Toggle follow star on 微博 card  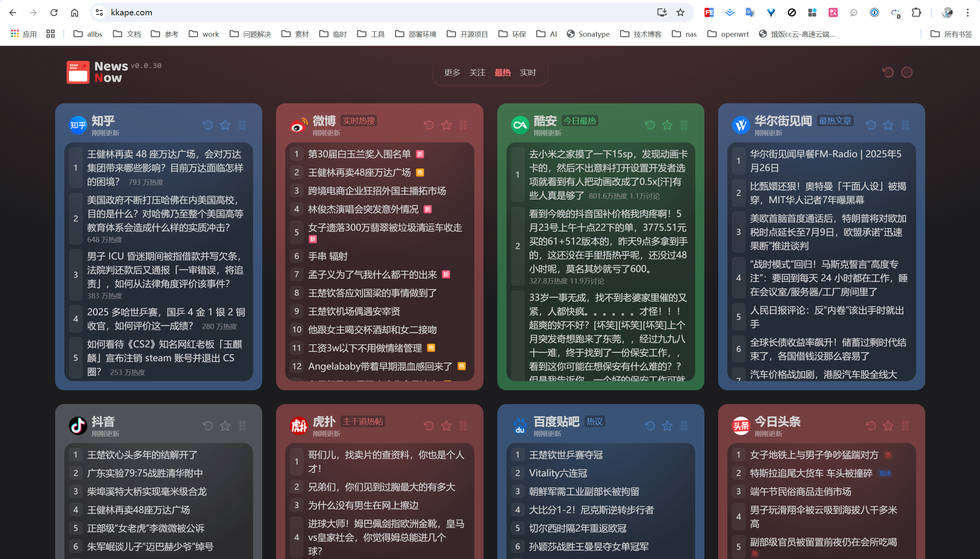[x=446, y=125]
